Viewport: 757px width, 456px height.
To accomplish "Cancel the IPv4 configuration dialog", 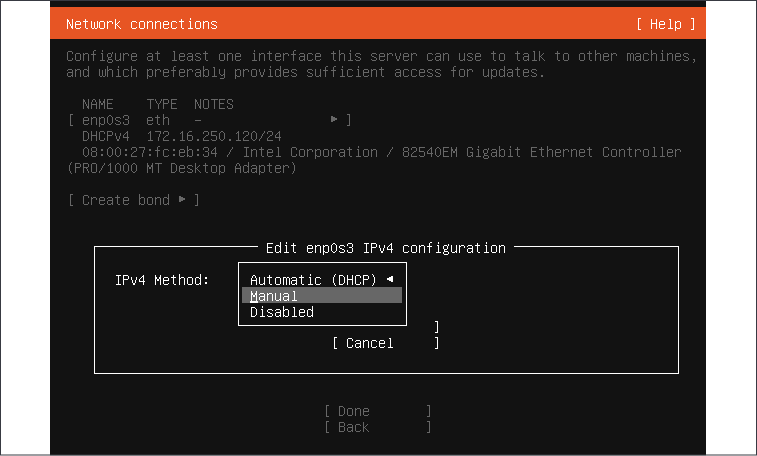I will point(386,343).
